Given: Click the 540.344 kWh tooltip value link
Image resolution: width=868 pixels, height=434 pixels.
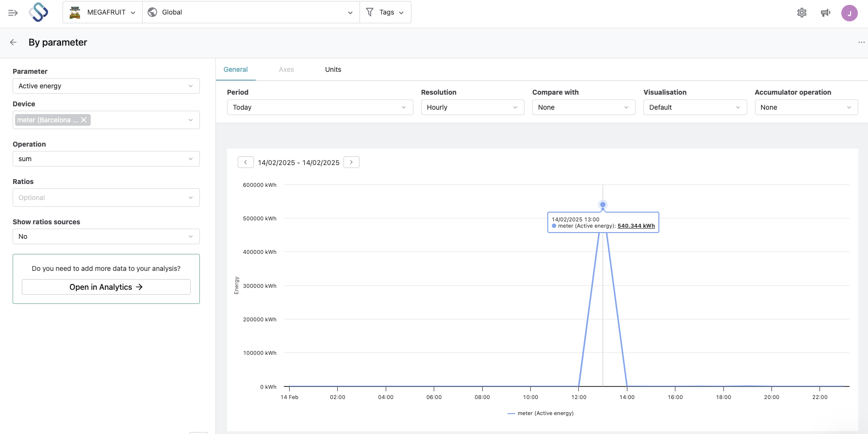Looking at the screenshot, I should 636,226.
